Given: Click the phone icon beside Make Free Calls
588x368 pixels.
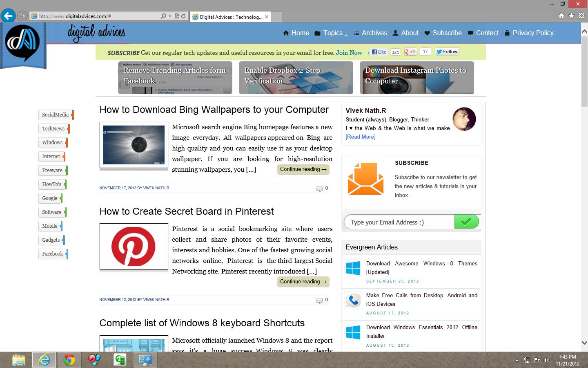Looking at the screenshot, I should (353, 301).
